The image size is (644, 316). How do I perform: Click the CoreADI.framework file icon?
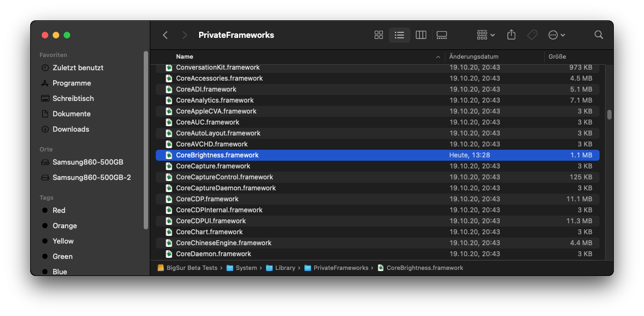[168, 89]
